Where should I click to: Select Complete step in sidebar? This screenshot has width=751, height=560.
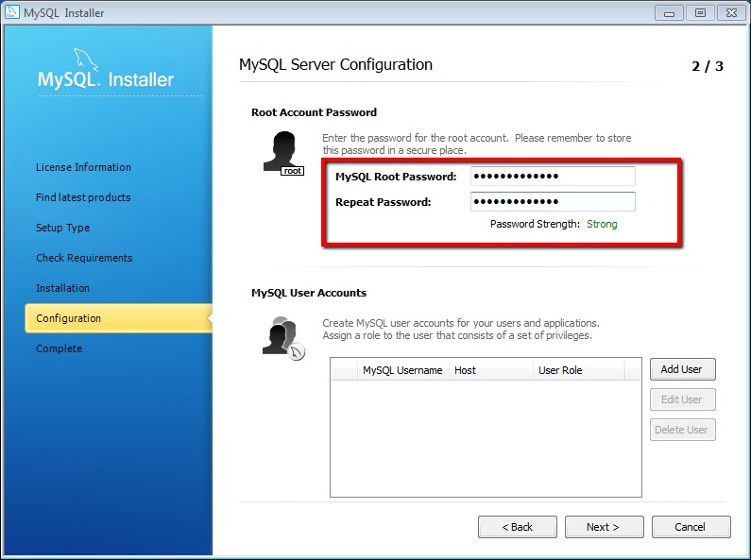(x=59, y=348)
